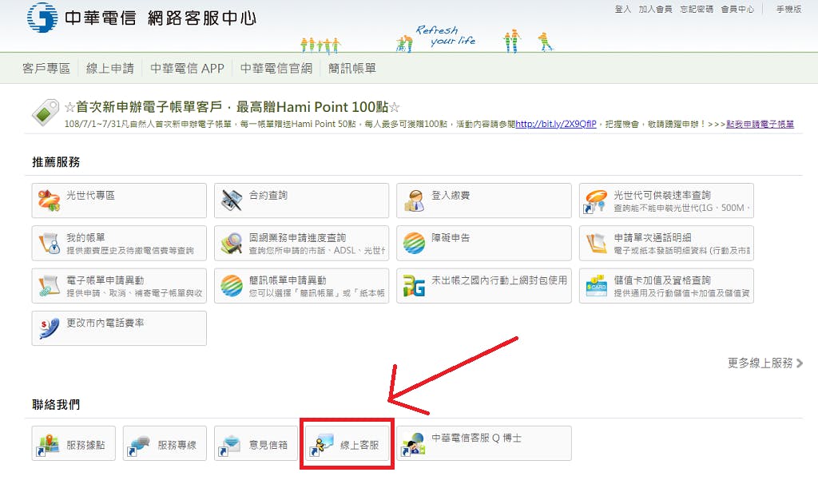The image size is (818, 504).
Task: Open the 意見信箱 mailbox icon
Action: coord(232,444)
